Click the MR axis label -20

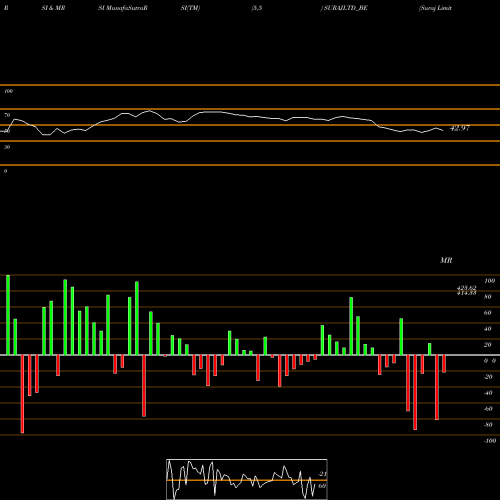tap(488, 377)
